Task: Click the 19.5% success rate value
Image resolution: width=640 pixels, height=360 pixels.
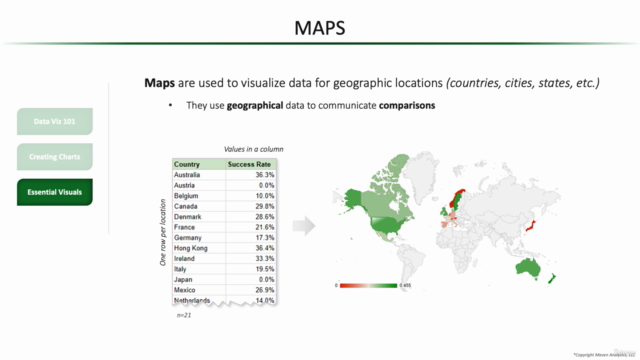Action: [x=265, y=269]
